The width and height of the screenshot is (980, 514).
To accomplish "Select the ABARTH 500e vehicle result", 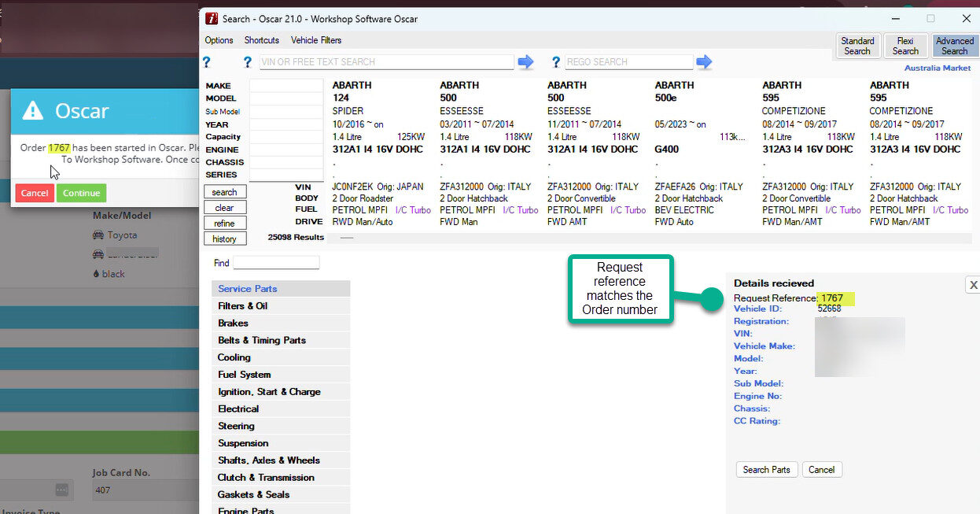I will (700, 153).
